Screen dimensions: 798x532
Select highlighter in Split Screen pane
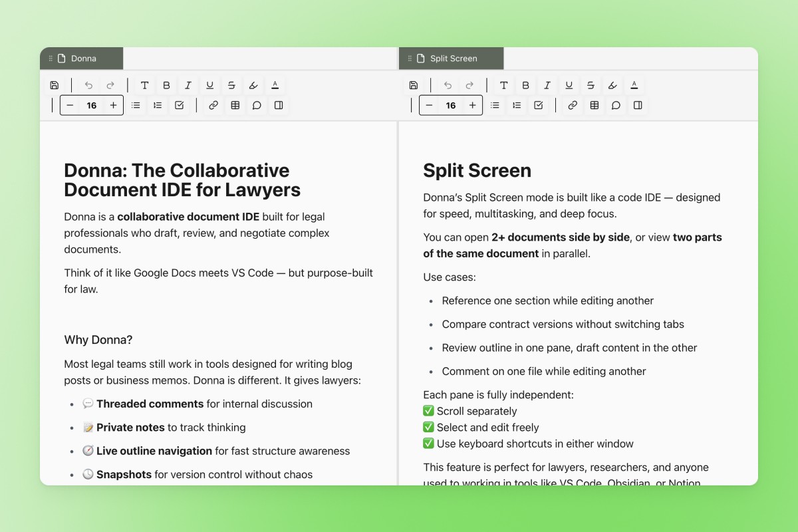pyautogui.click(x=612, y=85)
